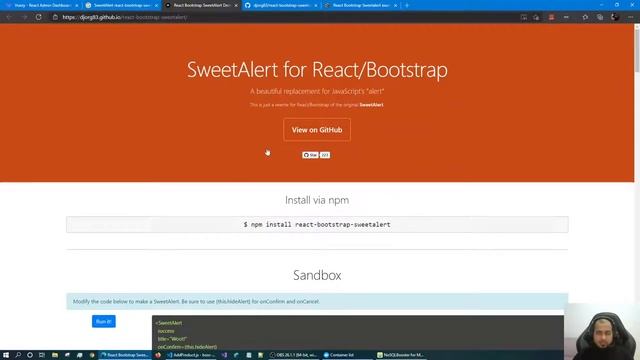This screenshot has width=640, height=360.
Task: Close the React Admin Dashboard tab
Action: 76,5
